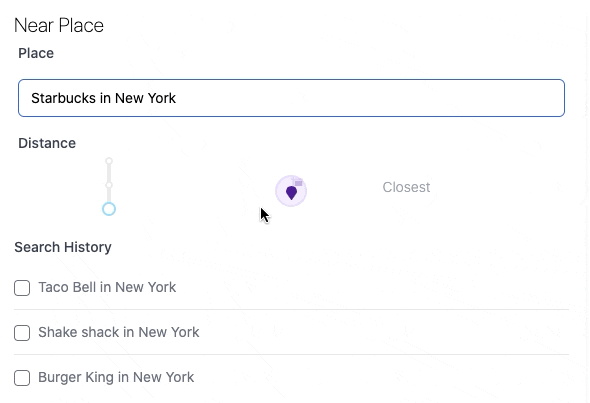Click the 'Near Place' heading
Viewport: 590px width, 403px height.
point(59,26)
